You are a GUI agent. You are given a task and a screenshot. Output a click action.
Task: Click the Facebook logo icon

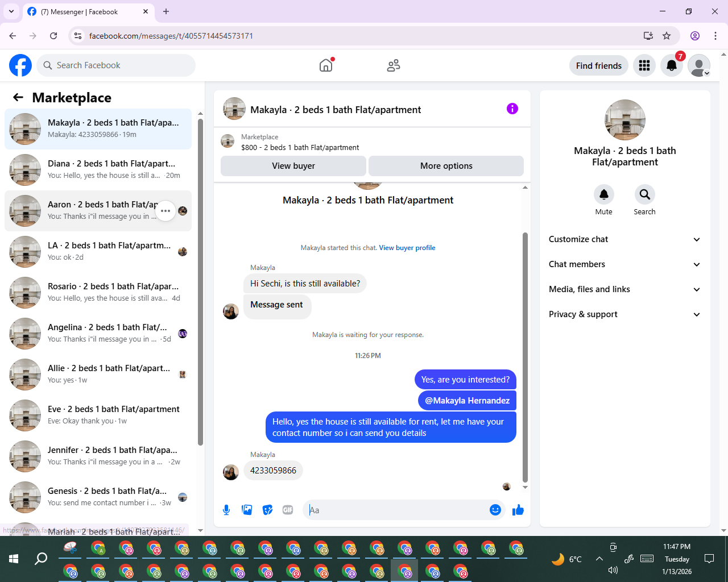(x=20, y=65)
